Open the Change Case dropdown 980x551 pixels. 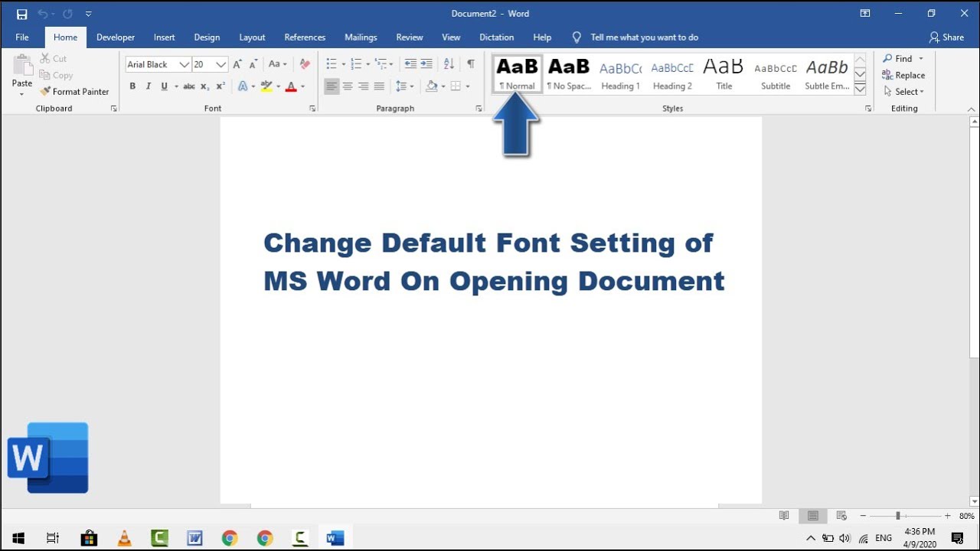click(x=277, y=64)
